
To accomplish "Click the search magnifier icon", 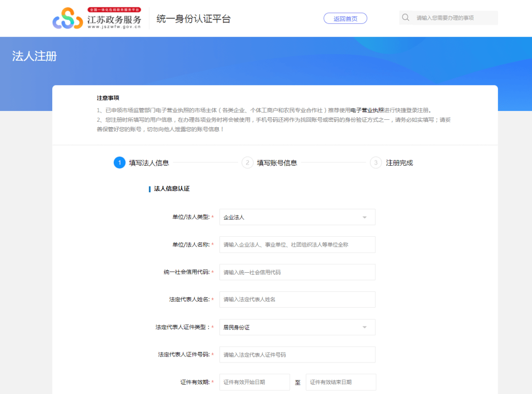I will 405,17.
